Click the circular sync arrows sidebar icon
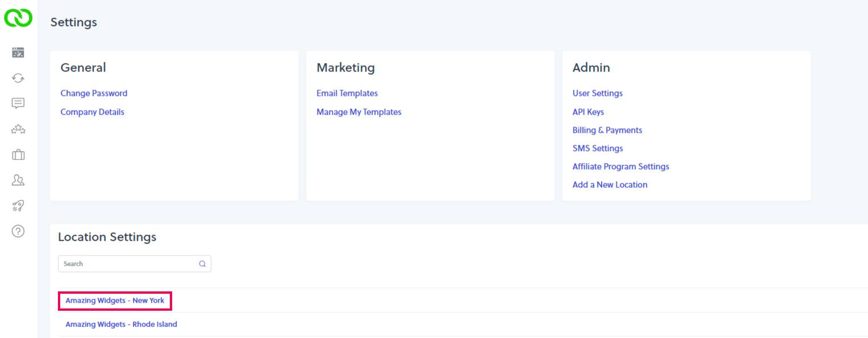Viewport: 868px width, 338px height. click(18, 78)
